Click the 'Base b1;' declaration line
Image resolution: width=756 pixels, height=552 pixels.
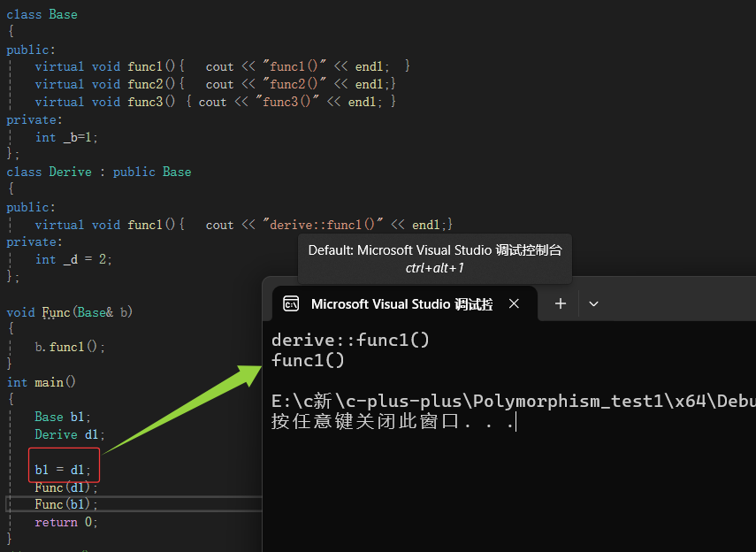[x=63, y=417]
